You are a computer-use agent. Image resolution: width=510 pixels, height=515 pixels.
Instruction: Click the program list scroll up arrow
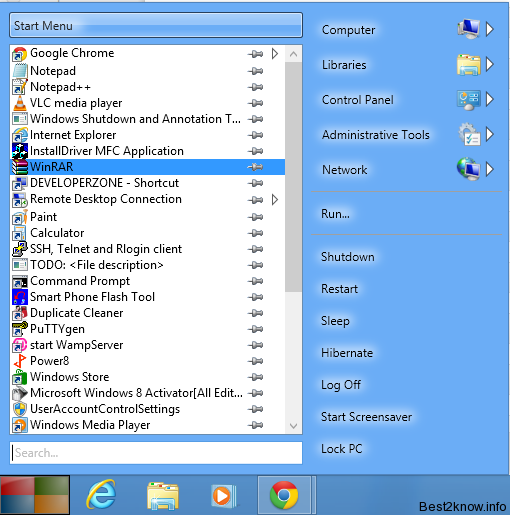click(294, 54)
